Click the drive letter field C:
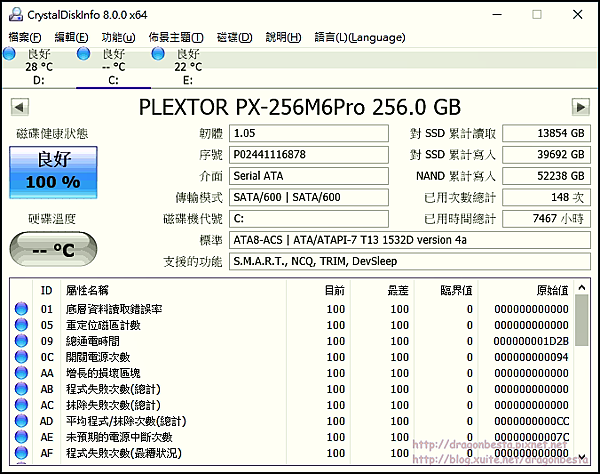Viewport: 600px width, 474px height. pos(309,218)
